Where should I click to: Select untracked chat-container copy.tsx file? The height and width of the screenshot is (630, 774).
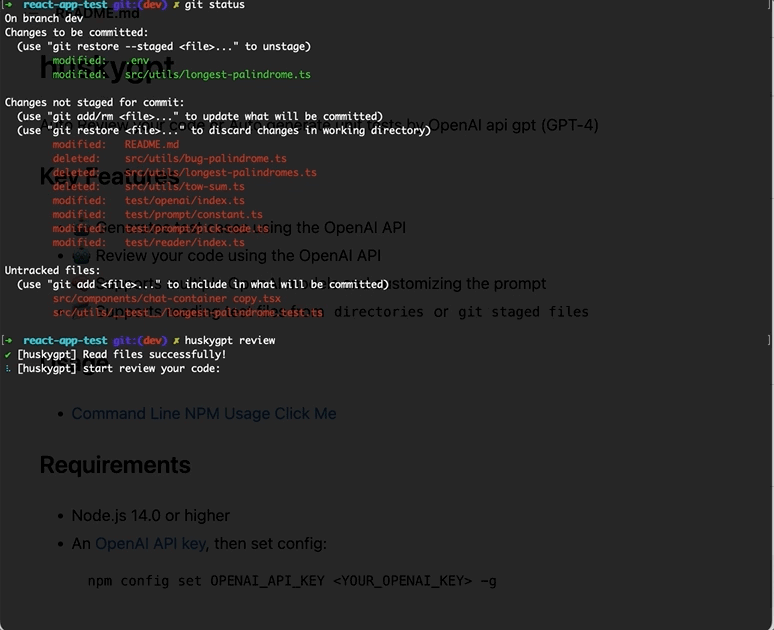point(167,298)
